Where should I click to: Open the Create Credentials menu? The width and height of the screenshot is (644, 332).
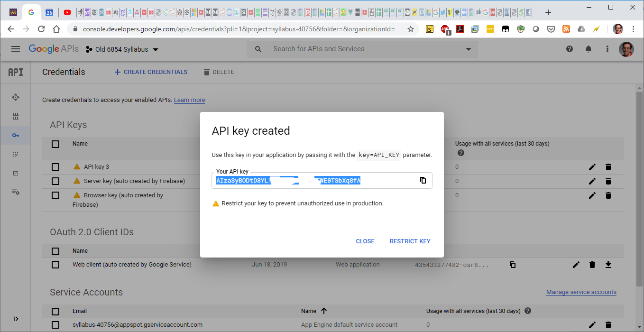tap(151, 72)
